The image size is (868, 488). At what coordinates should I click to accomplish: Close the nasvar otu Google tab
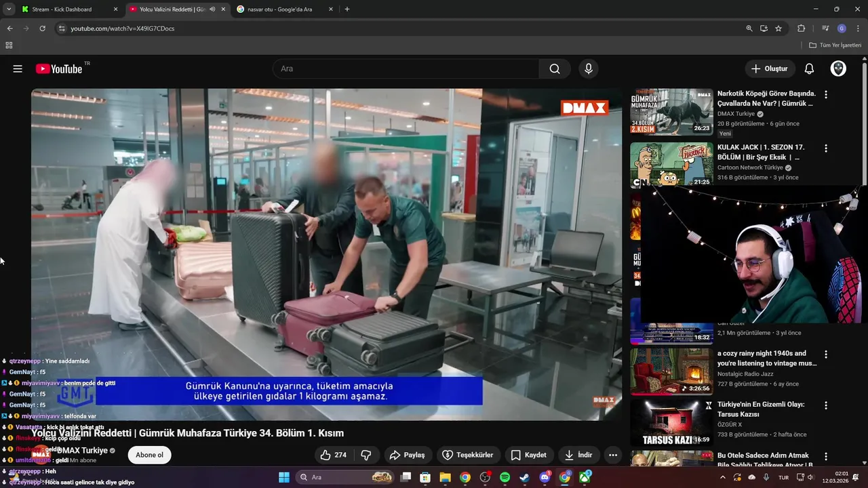tap(330, 9)
